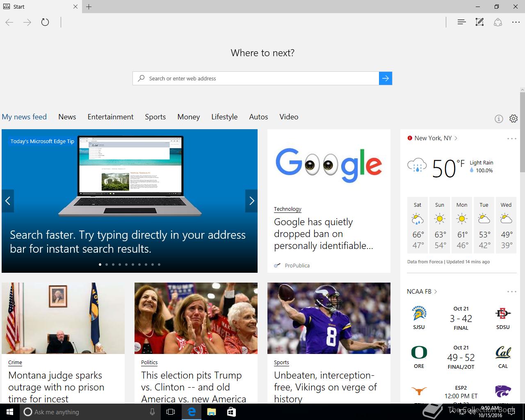
Task: Click the Oregon ORE team logo
Action: pyautogui.click(x=419, y=353)
